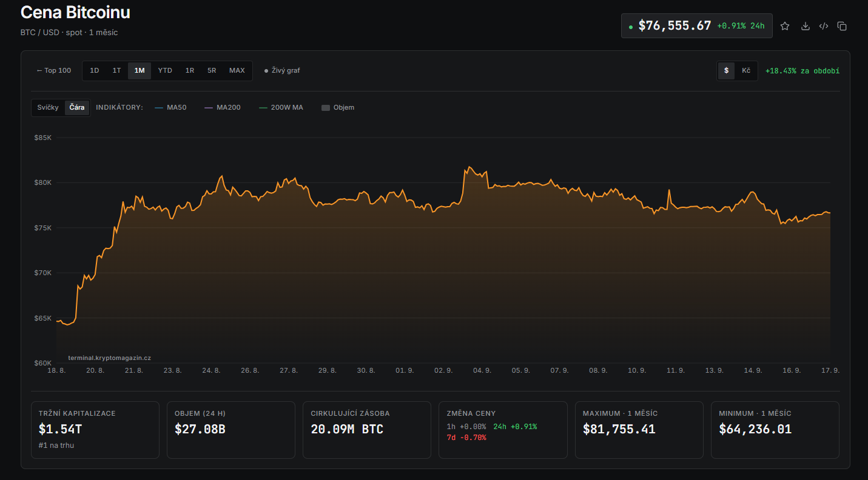Viewport: 868px width, 480px height.
Task: Click the Minimum value $64,236.01
Action: 755,429
